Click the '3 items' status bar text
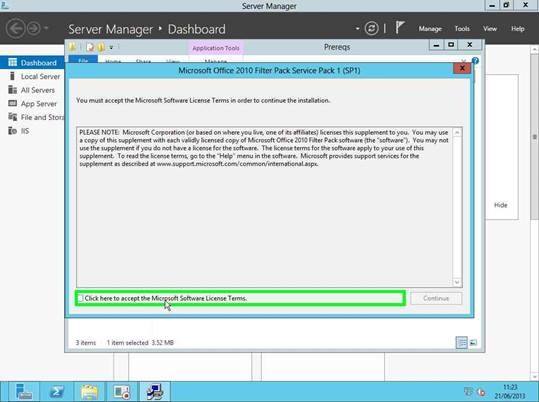The image size is (539, 402). click(x=86, y=343)
